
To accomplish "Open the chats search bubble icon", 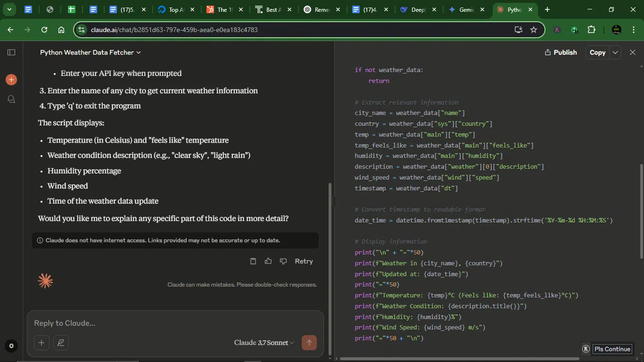I will click(11, 99).
